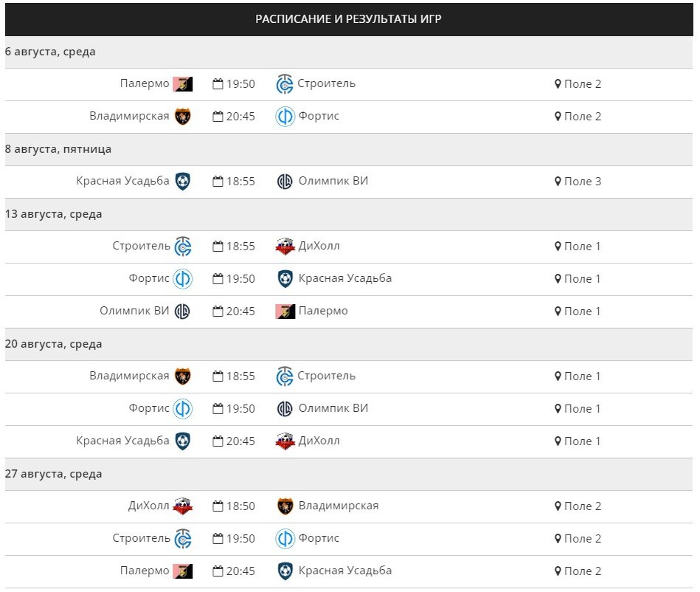
Task: Open Строитель team link on 27 августа
Action: coord(141,538)
